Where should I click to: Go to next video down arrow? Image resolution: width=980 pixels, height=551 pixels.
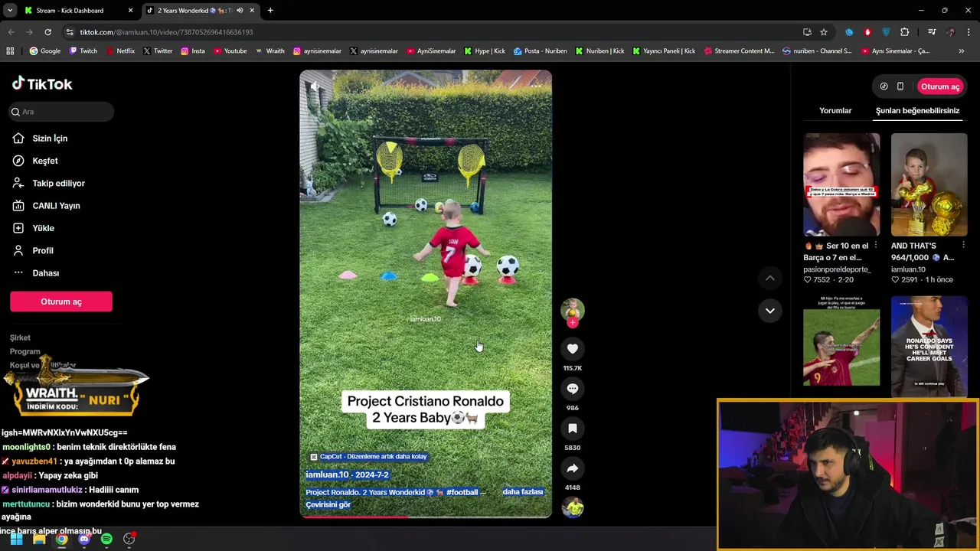coord(770,311)
